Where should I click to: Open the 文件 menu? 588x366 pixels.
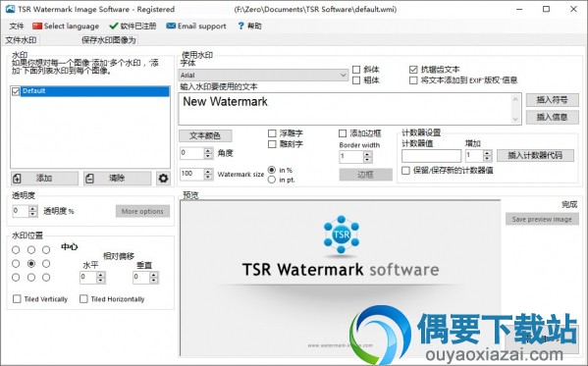click(x=17, y=26)
